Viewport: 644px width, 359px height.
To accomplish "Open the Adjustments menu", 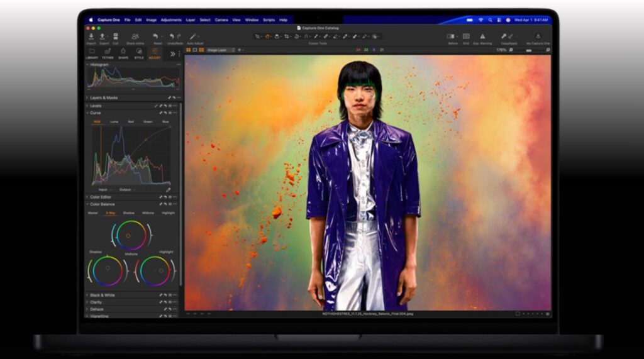I will click(x=170, y=20).
